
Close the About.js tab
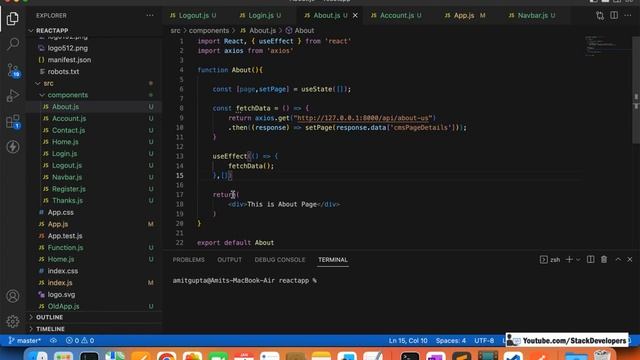click(x=355, y=16)
